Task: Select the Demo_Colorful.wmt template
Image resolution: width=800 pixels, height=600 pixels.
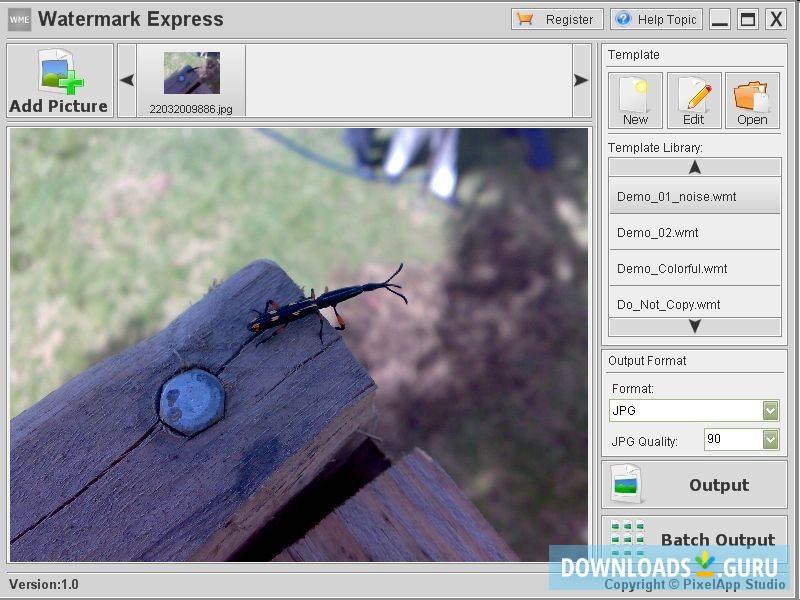Action: [694, 268]
